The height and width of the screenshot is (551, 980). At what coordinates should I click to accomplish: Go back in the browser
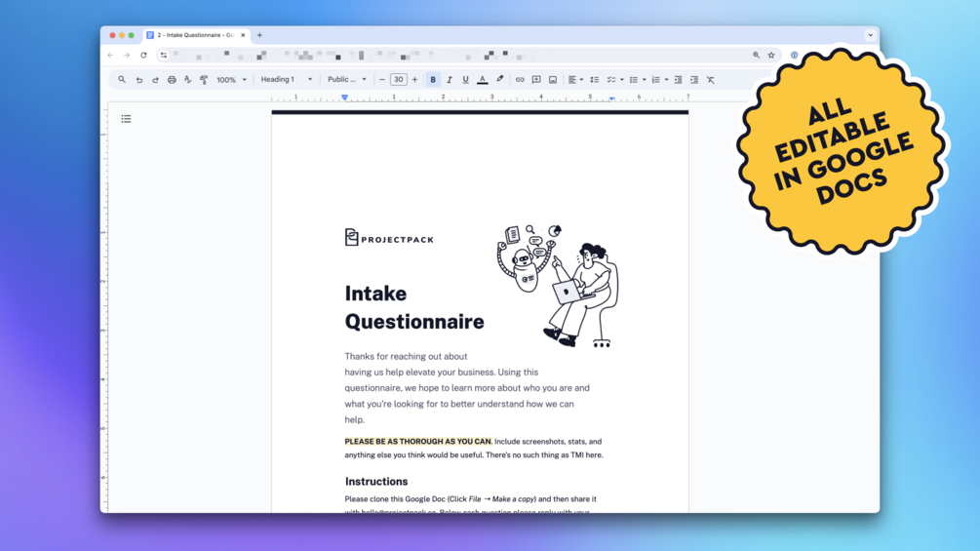[110, 55]
